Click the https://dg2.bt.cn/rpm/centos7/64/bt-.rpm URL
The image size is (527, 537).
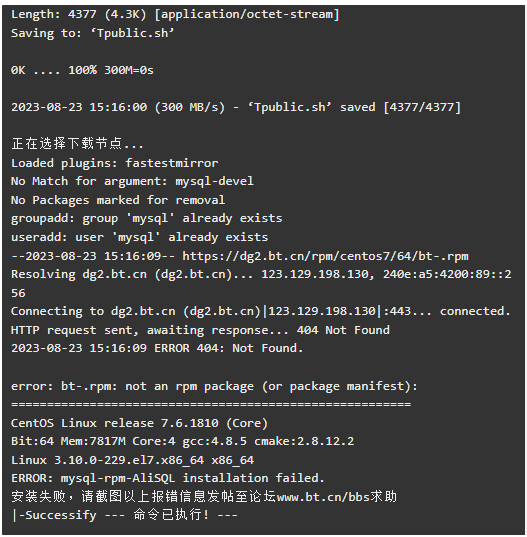point(325,256)
